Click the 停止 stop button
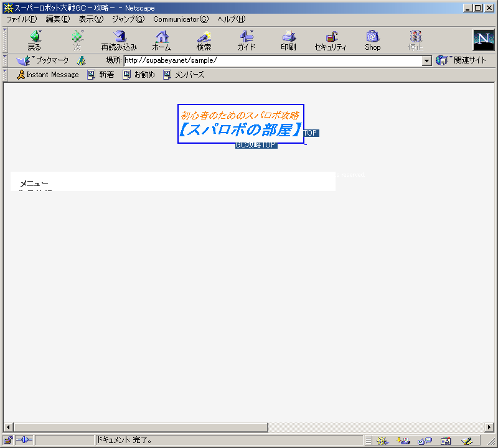Screen dimensions: 498x448 (x=415, y=40)
